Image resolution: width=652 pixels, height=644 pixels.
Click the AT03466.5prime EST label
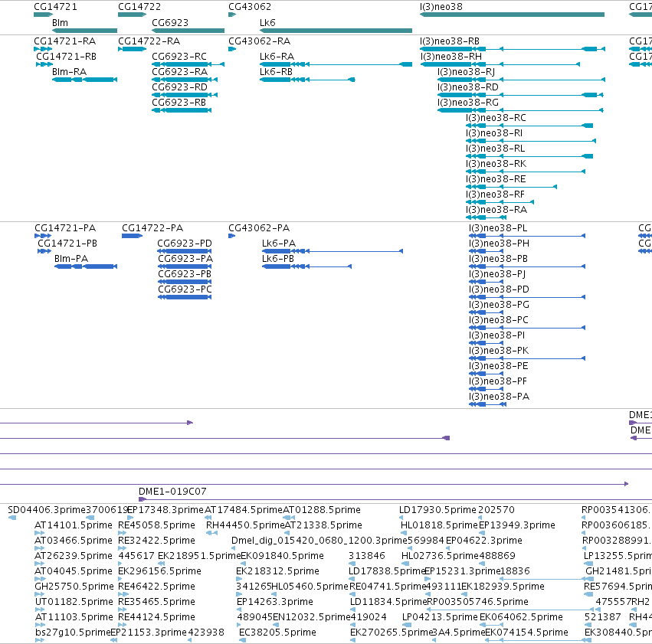(x=74, y=541)
